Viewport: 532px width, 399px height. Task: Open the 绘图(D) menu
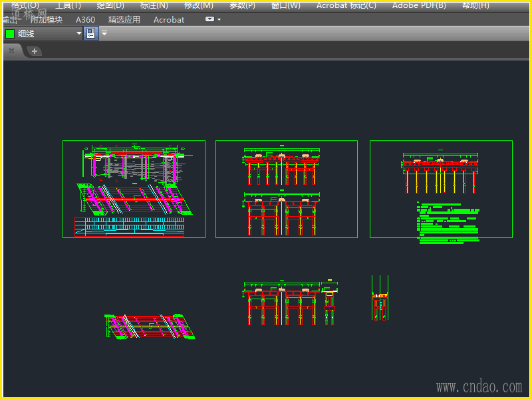coord(110,5)
